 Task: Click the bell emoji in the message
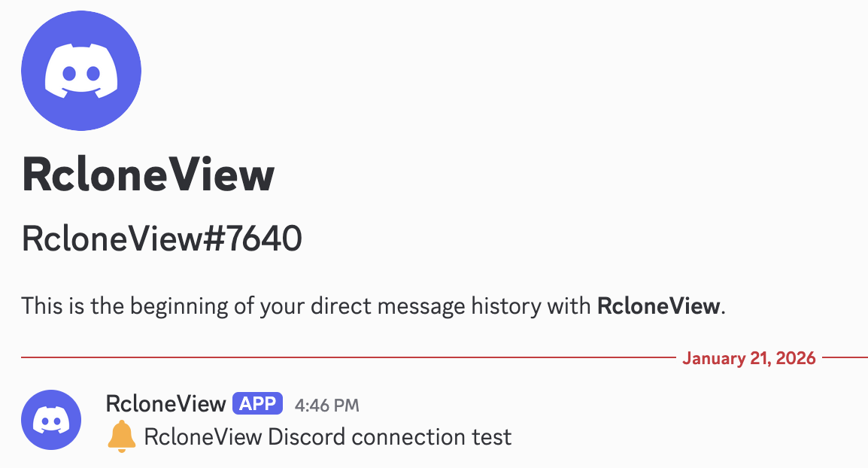[122, 437]
